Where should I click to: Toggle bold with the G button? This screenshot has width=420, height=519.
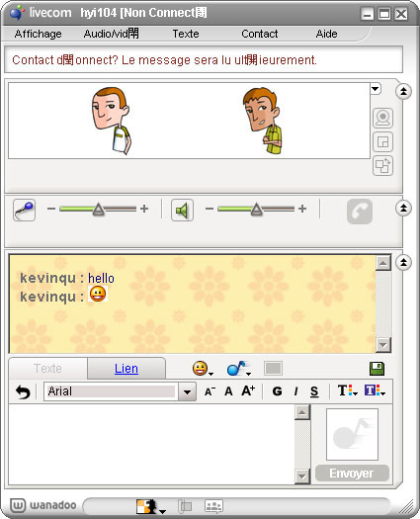tap(277, 391)
